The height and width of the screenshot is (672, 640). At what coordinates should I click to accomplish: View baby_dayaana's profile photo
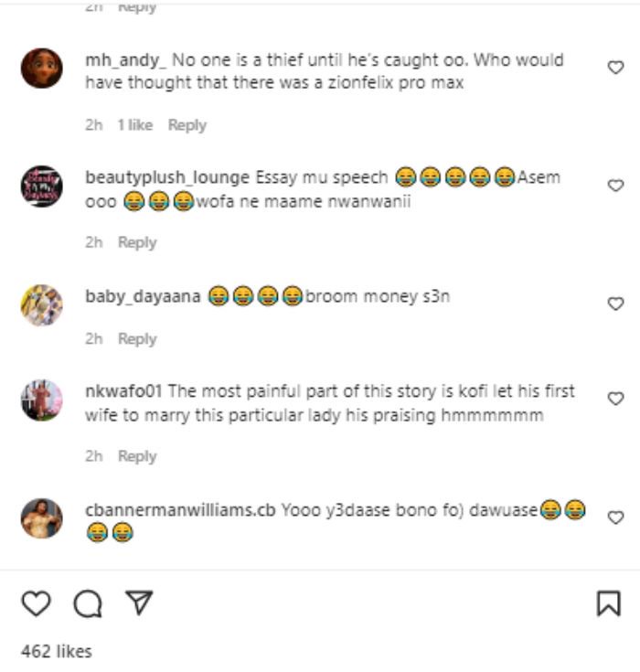coord(42,304)
